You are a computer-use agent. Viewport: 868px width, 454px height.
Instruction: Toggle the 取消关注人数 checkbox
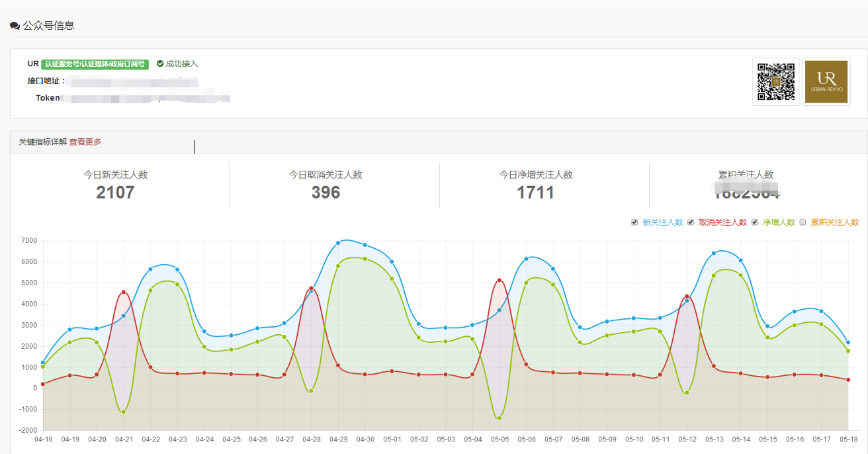pyautogui.click(x=691, y=222)
